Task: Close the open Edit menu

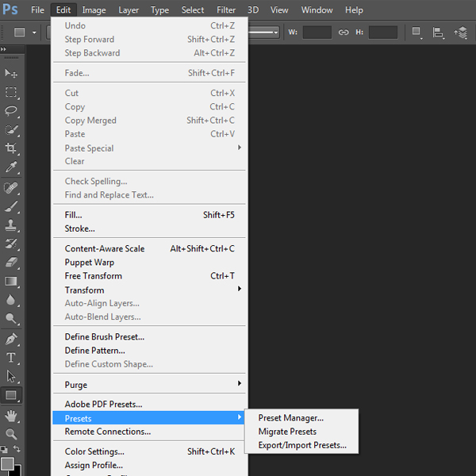Action: [63, 10]
